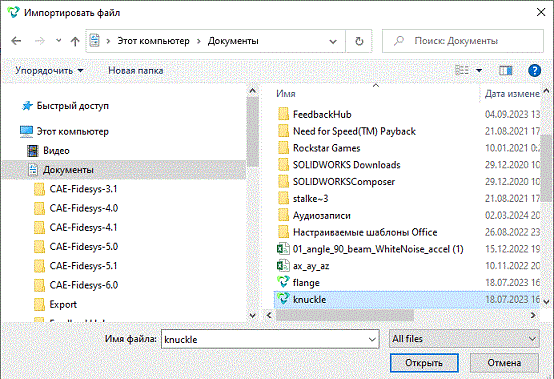Select the FeedbackHub folder icon
This screenshot has height=379, width=554.
coord(283,114)
